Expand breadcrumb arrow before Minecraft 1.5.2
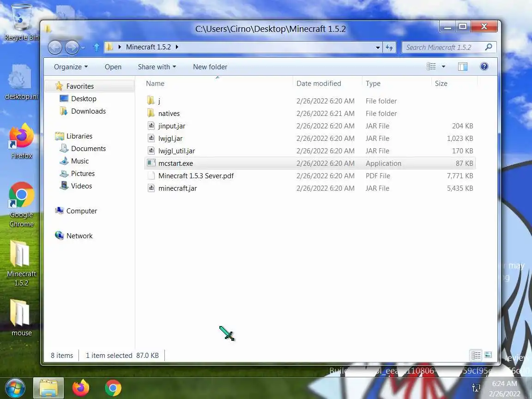The width and height of the screenshot is (532, 399). (120, 47)
